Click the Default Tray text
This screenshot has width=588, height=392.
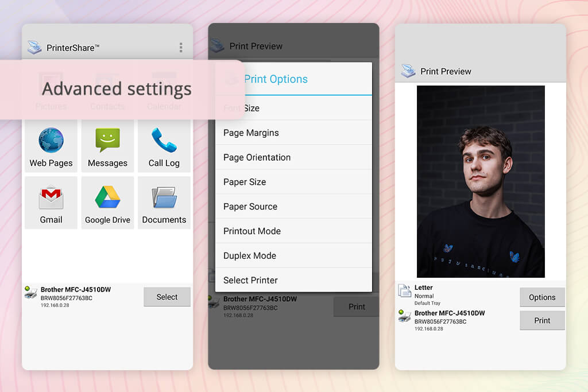pos(427,303)
